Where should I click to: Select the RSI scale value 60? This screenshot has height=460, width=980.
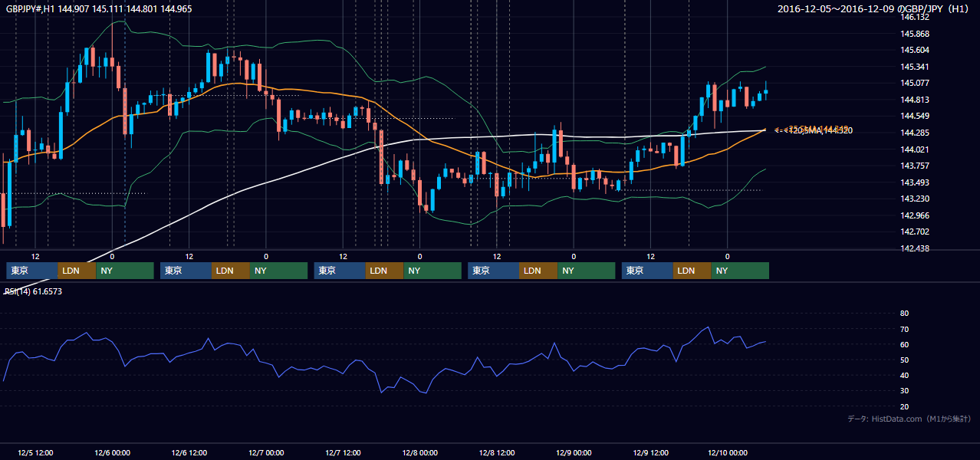click(x=904, y=344)
